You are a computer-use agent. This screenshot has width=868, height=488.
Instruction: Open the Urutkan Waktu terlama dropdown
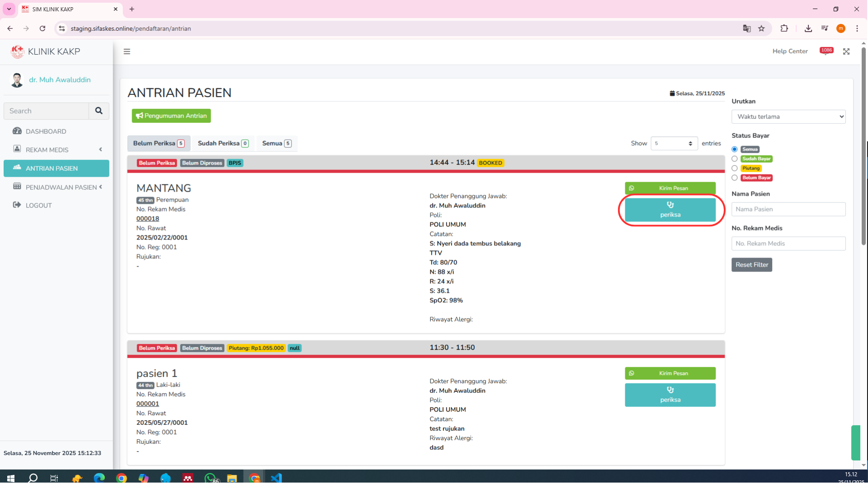[x=788, y=117]
